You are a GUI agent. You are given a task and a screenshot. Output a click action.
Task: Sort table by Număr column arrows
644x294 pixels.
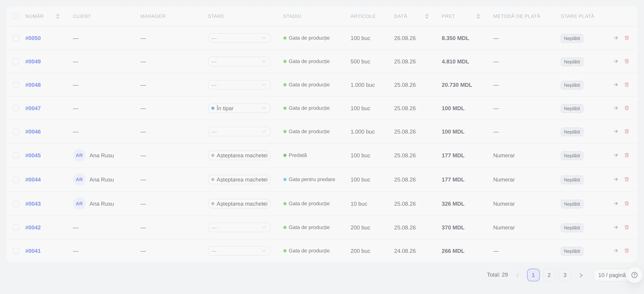click(x=58, y=16)
